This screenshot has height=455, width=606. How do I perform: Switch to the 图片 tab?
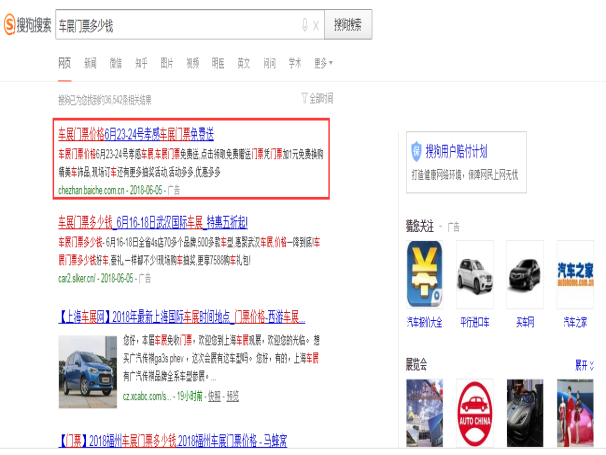tap(167, 63)
